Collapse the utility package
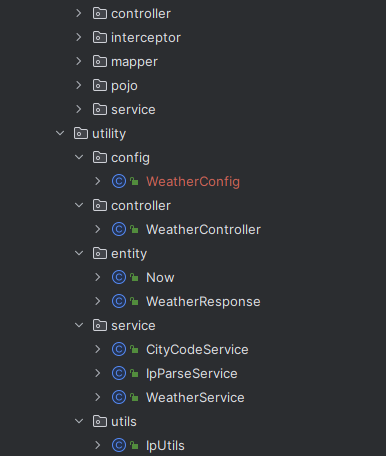Screen dimensions: 386x456 [x=60, y=133]
